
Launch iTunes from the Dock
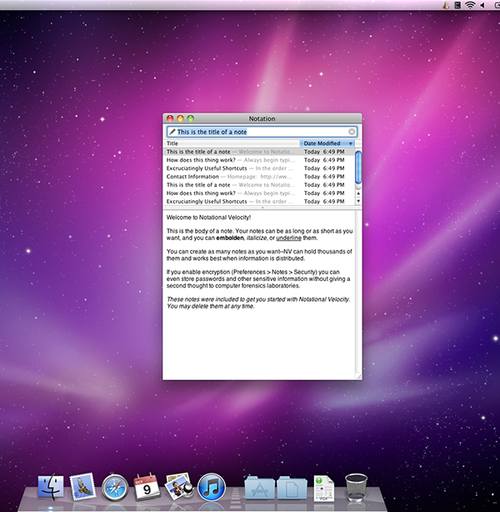(212, 487)
